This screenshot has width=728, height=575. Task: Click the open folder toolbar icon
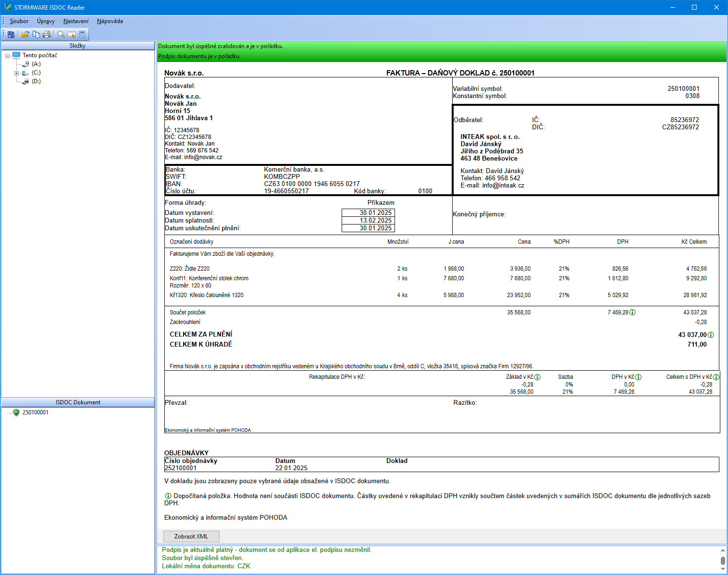click(25, 35)
